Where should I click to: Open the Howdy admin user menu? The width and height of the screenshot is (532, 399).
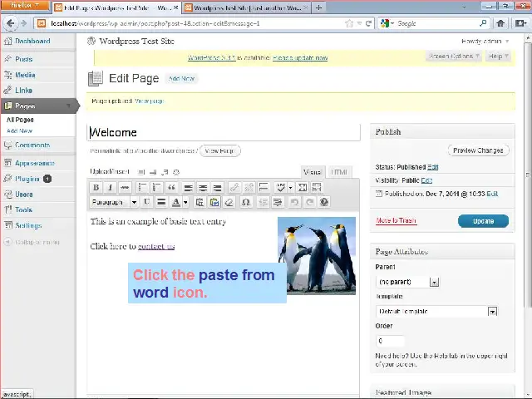pos(485,42)
